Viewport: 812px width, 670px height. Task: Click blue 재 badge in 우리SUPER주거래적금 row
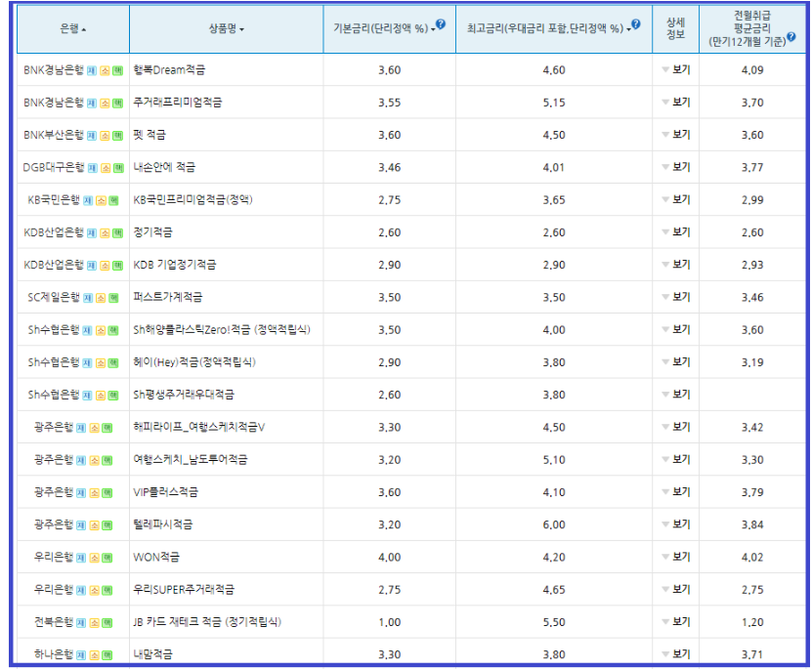(x=81, y=591)
